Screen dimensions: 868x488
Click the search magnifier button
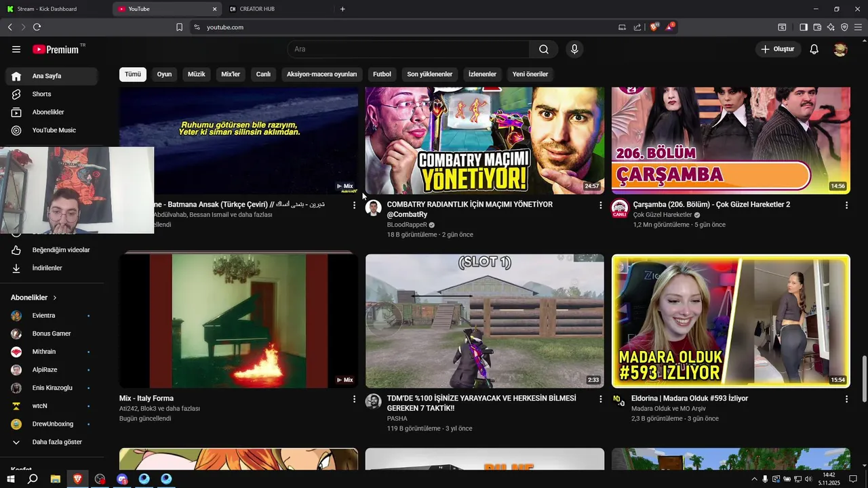tap(544, 49)
